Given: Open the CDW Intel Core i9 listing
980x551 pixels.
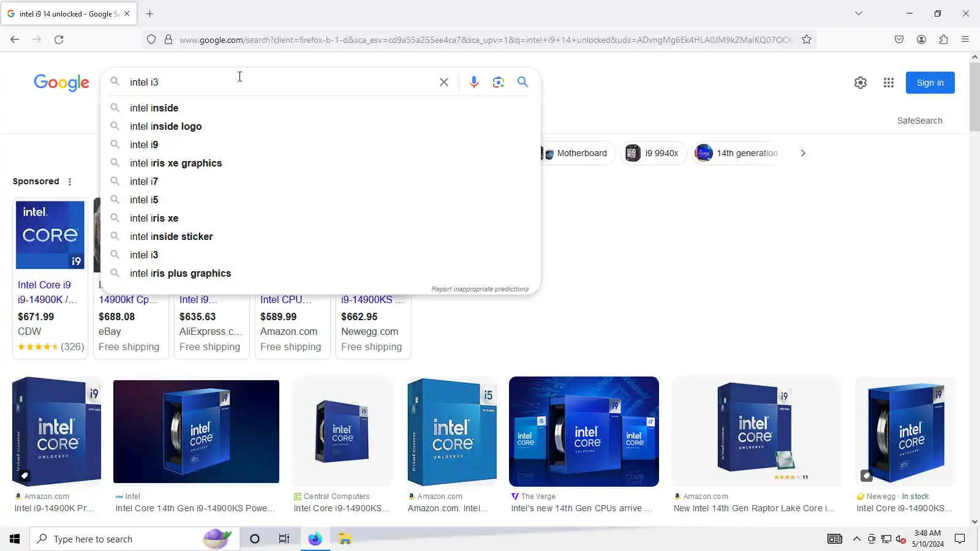Looking at the screenshot, I should [50, 278].
